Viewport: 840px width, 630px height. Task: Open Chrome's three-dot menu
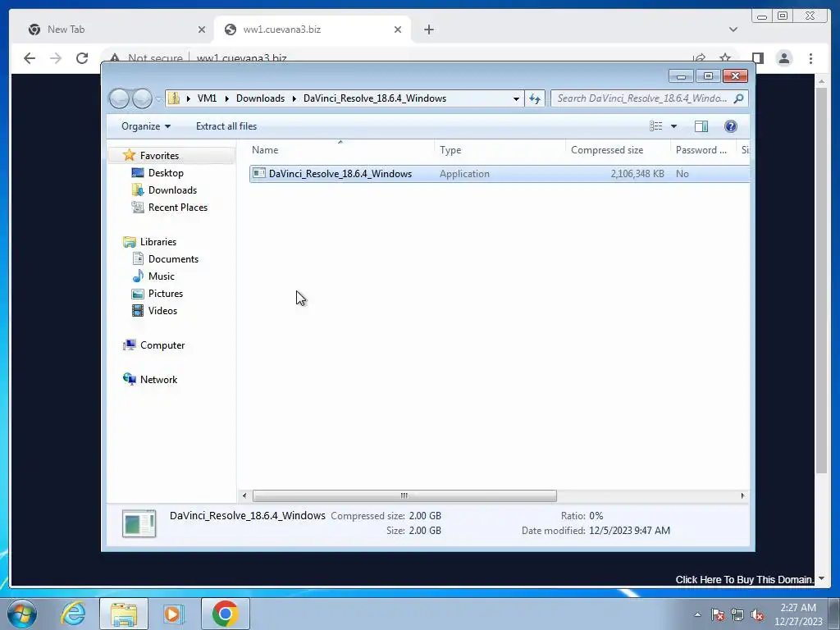pos(810,58)
